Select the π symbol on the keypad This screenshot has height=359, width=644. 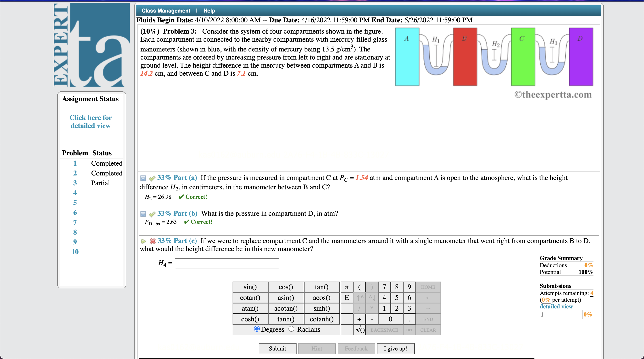(x=347, y=287)
